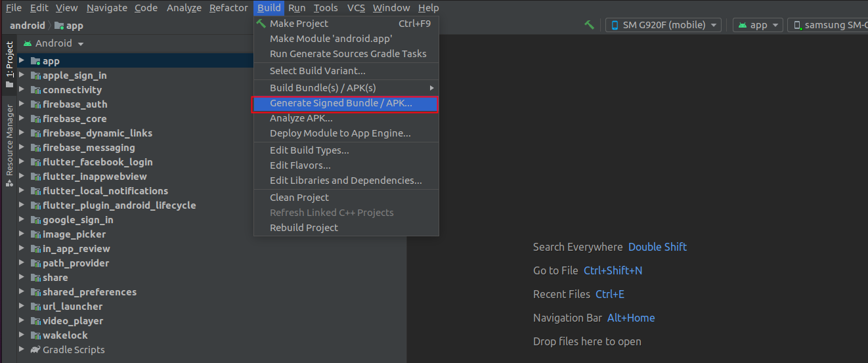868x363 pixels.
Task: Click the app folder icon in breadcrumb
Action: pyautogui.click(x=59, y=26)
